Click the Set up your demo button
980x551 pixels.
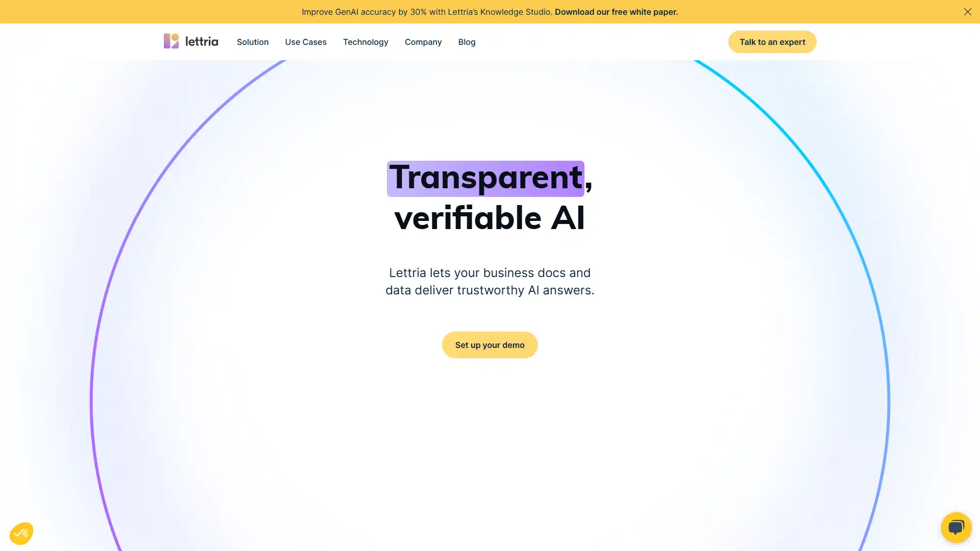pyautogui.click(x=490, y=344)
